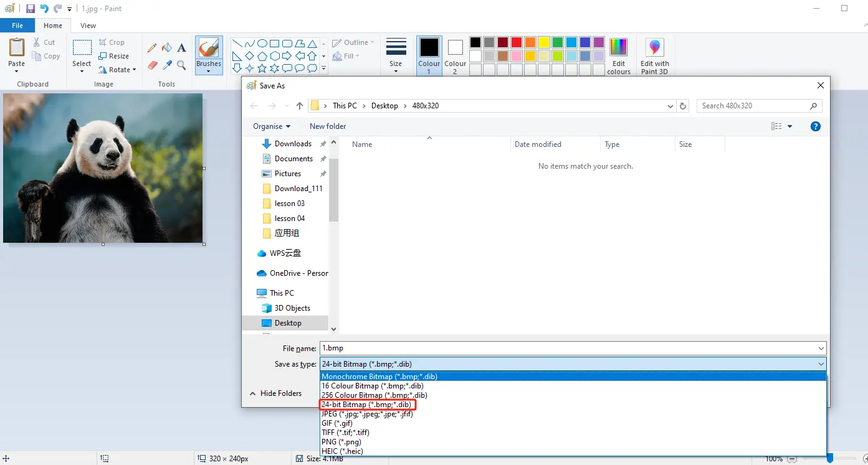Click the Undo arrow in the title bar
Image resolution: width=868 pixels, height=465 pixels.
44,9
